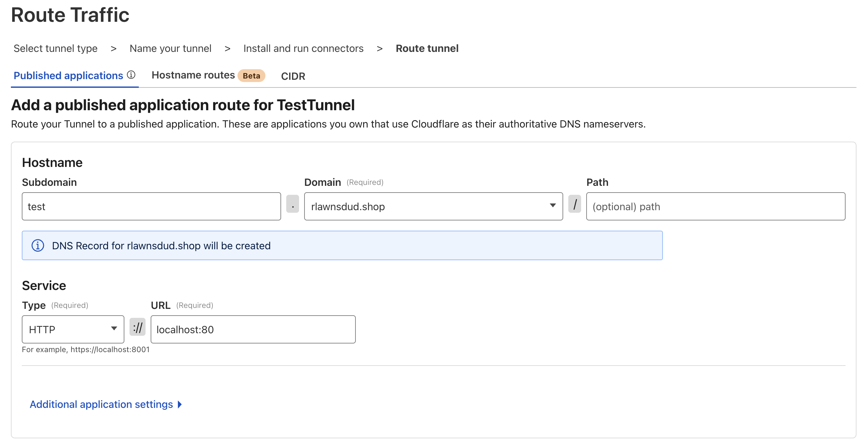
Task: Switch to the Hostname routes tab
Action: tap(193, 75)
